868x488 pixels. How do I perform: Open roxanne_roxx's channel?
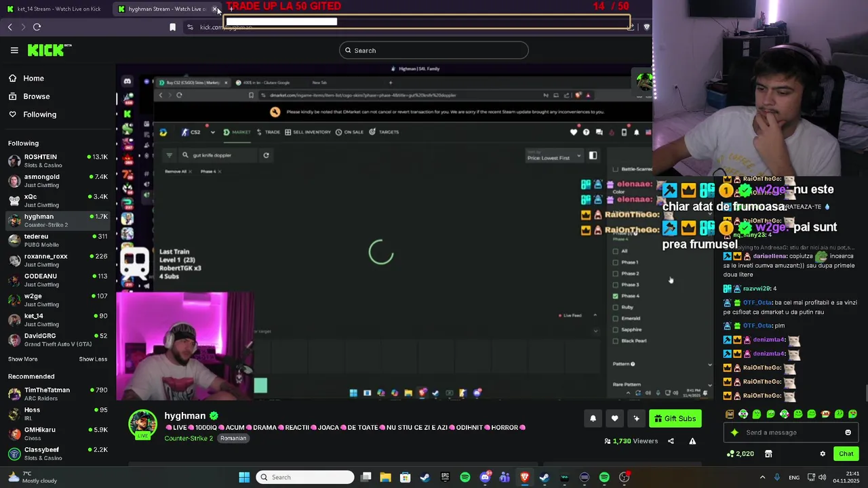(58, 260)
